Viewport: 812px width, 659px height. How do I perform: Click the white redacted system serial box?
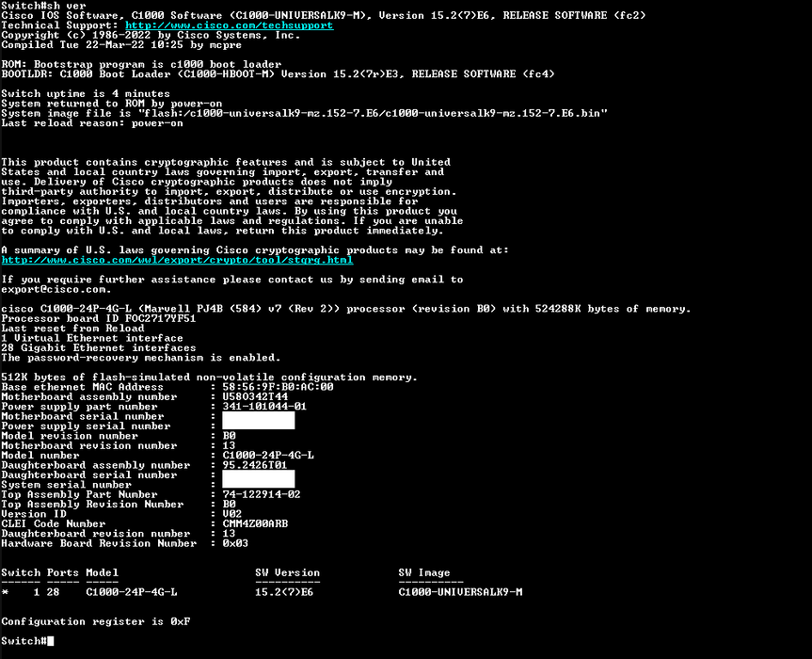coord(259,479)
